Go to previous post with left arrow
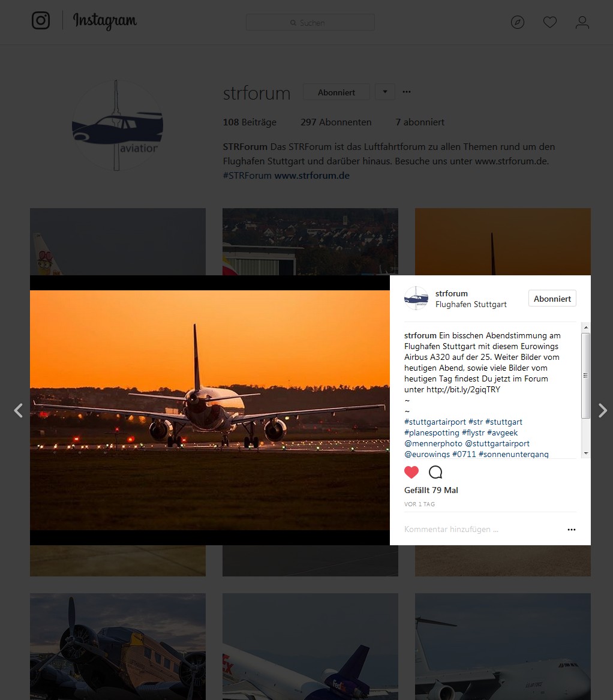The image size is (613, 700). (x=19, y=410)
